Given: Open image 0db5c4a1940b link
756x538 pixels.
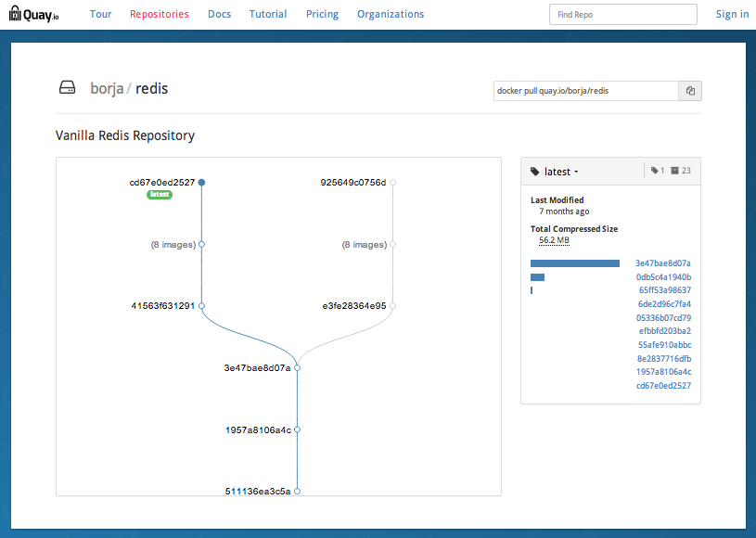Looking at the screenshot, I should click(x=663, y=277).
